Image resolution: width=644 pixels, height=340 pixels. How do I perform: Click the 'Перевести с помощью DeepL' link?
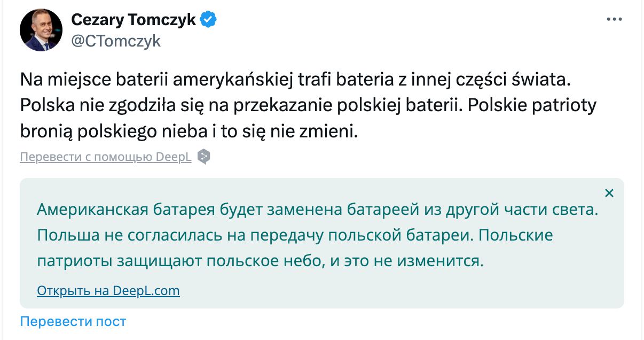click(106, 157)
